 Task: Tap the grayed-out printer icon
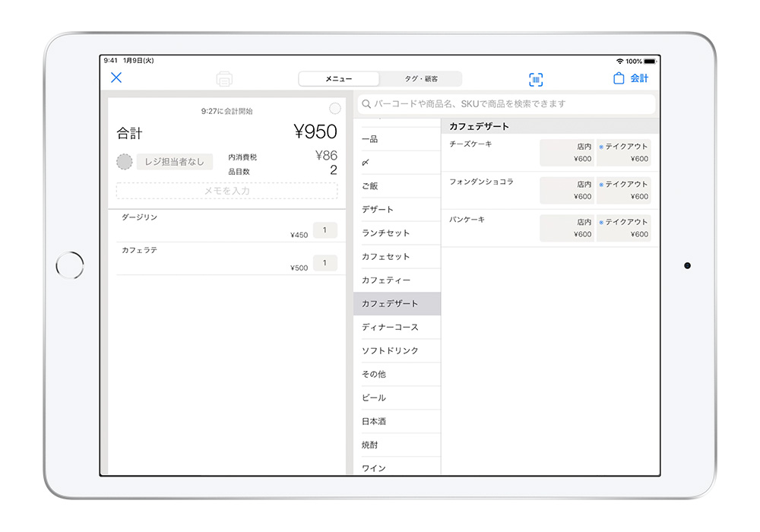pyautogui.click(x=224, y=79)
